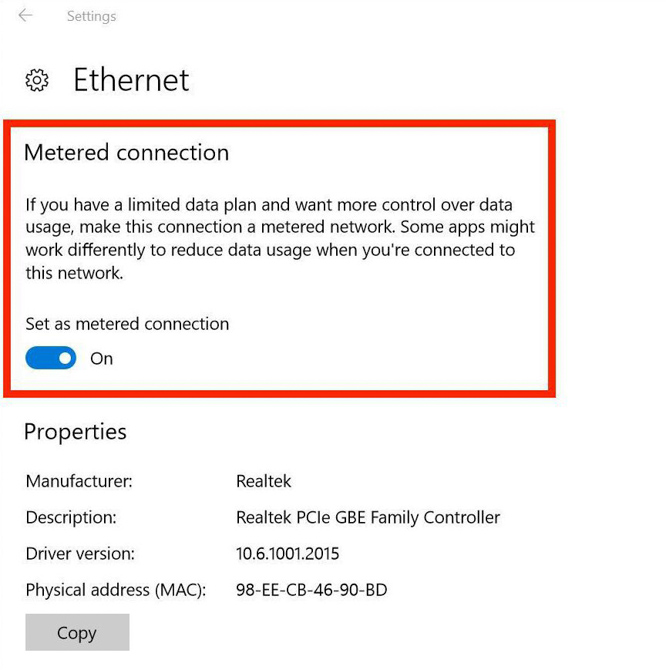Viewport: 666px width, 670px height.
Task: Click the 'Set as metered connection' label
Action: [x=127, y=324]
